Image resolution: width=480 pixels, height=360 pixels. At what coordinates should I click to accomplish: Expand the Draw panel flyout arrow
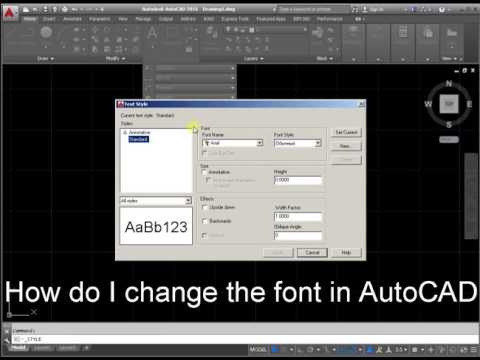(x=52, y=59)
